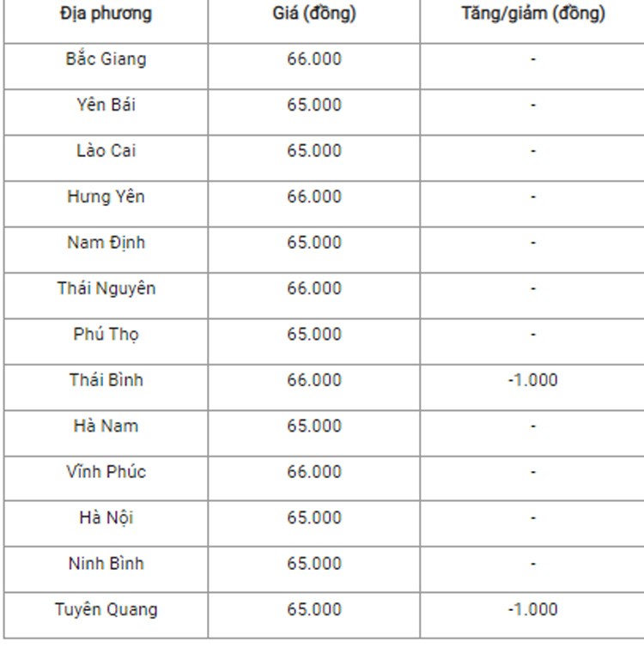Click the Hà Nam locality cell
Screen dimensions: 644x647
pyautogui.click(x=106, y=426)
